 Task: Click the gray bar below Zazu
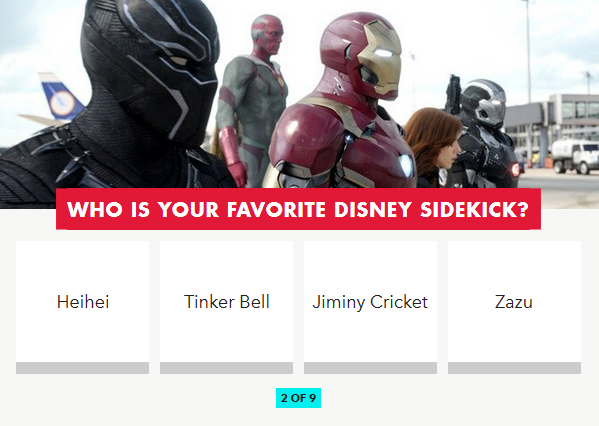tap(514, 368)
